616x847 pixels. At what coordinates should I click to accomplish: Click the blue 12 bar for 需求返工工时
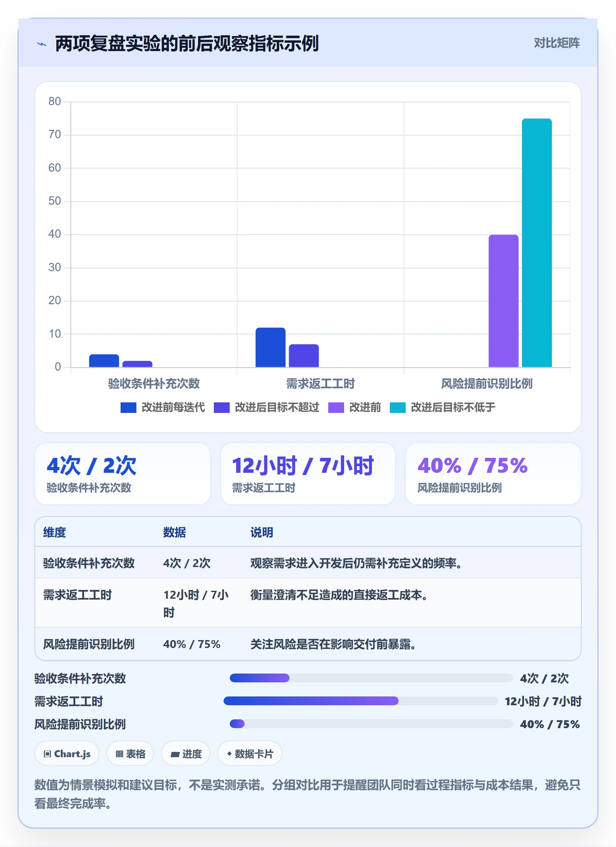[270, 347]
